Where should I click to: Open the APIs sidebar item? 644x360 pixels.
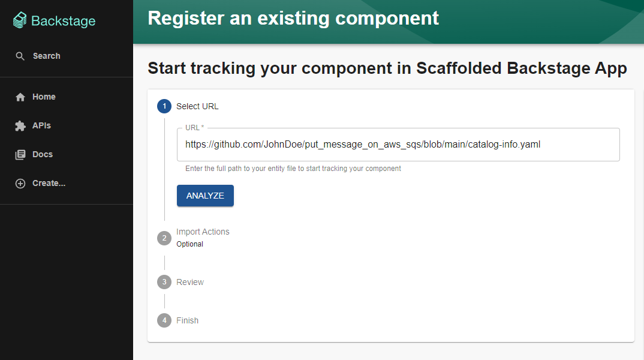41,125
